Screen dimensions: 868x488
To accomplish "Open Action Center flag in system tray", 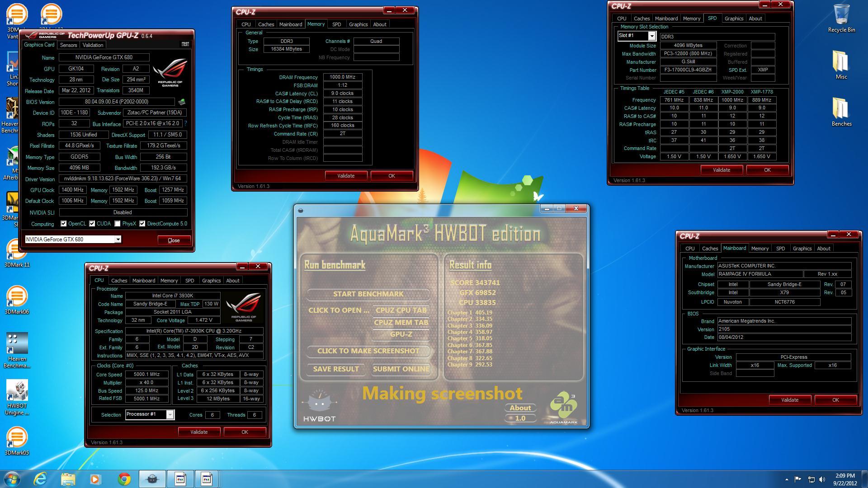I will pos(798,479).
